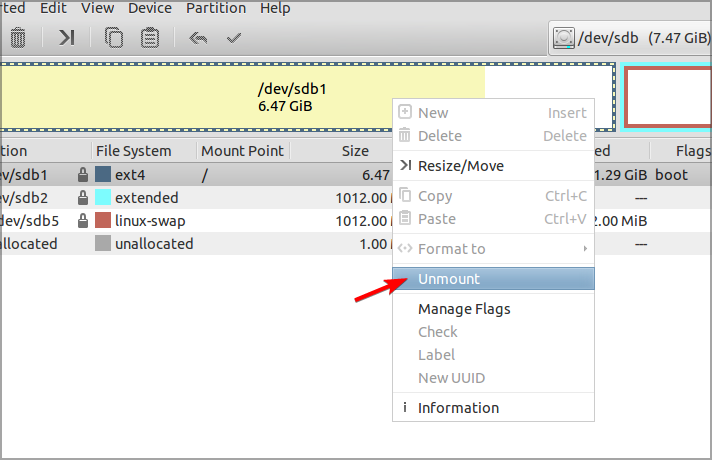Image resolution: width=712 pixels, height=460 pixels.
Task: Undo the last operation via toolbar arrow
Action: click(x=198, y=38)
